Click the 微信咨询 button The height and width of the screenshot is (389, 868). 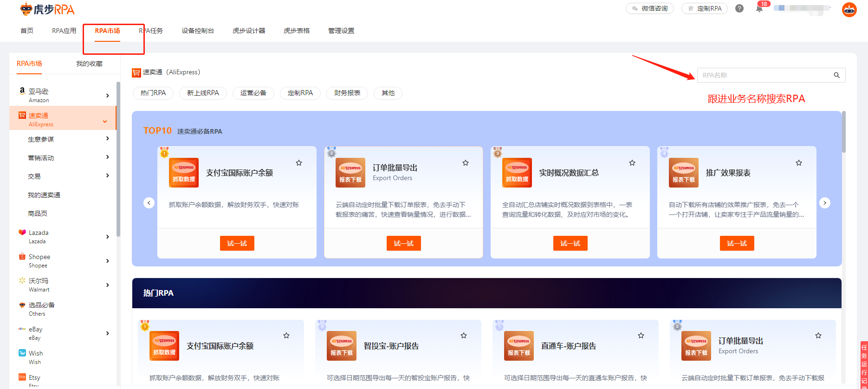coord(650,8)
